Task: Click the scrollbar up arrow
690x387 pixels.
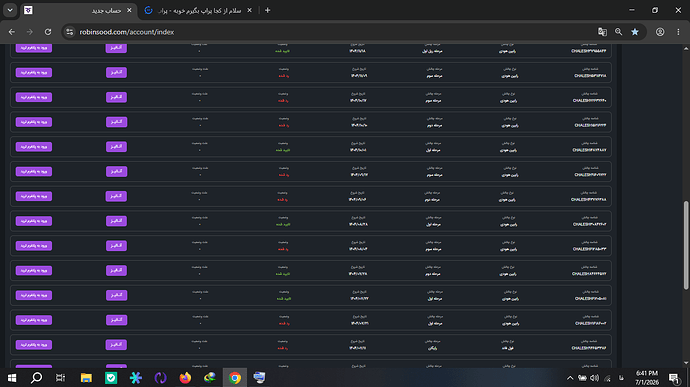Action: coord(686,48)
